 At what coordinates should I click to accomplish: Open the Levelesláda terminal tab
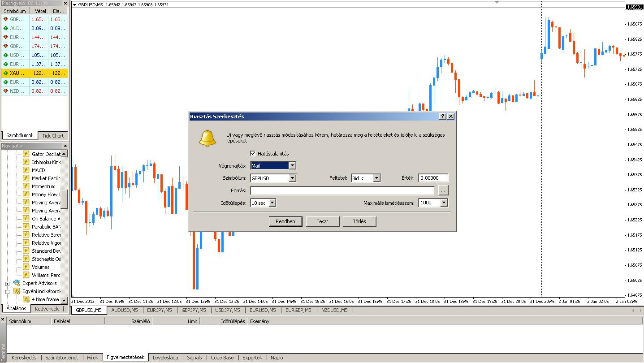165,358
